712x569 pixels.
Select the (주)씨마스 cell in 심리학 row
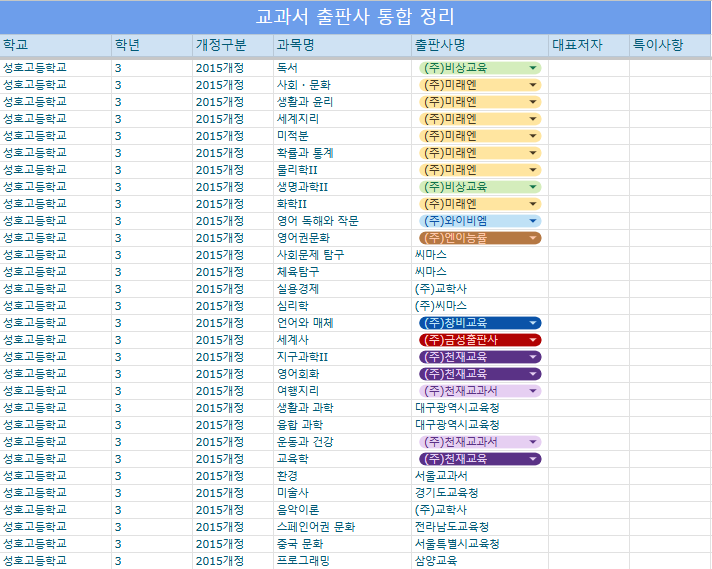coord(480,306)
